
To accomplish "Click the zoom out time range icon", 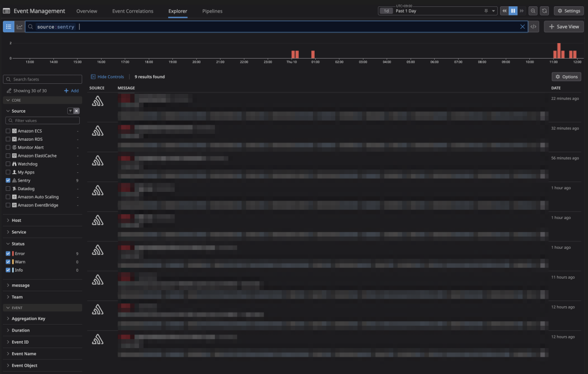I will (533, 11).
